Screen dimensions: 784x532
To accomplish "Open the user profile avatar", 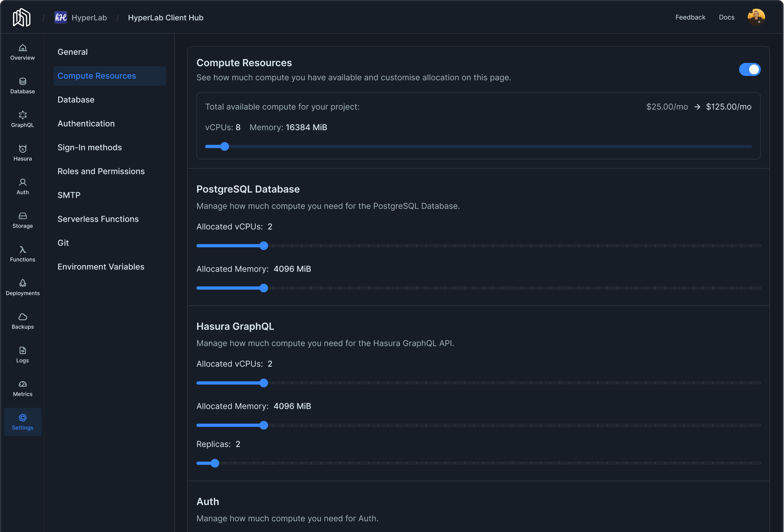I will (756, 17).
